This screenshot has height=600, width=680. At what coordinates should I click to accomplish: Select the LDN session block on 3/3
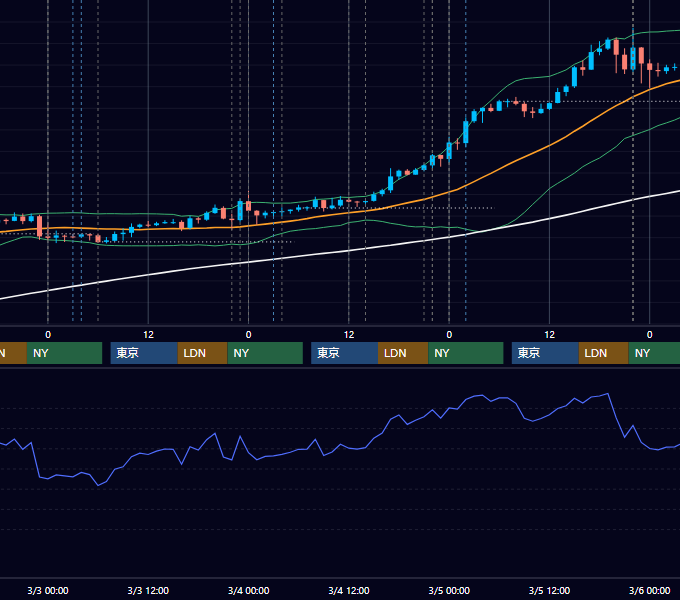[203, 353]
